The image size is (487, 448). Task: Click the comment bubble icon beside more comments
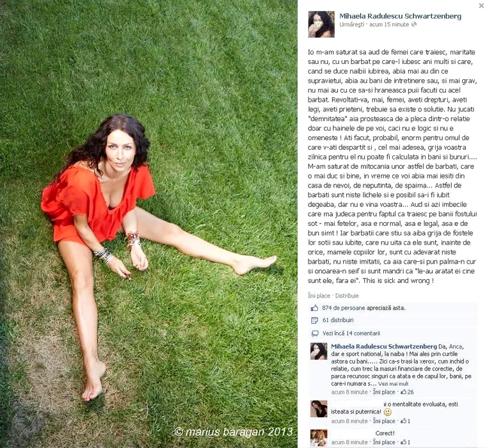315,333
